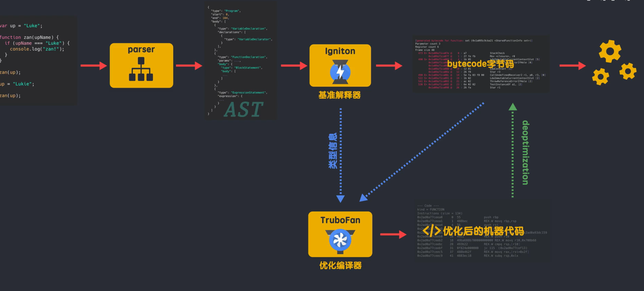
Task: Click 'REX.W subq rsp,0x1x' machine code line
Action: pos(501,256)
